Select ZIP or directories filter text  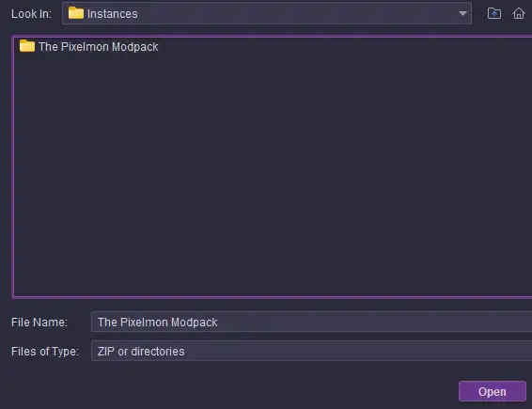tap(141, 352)
